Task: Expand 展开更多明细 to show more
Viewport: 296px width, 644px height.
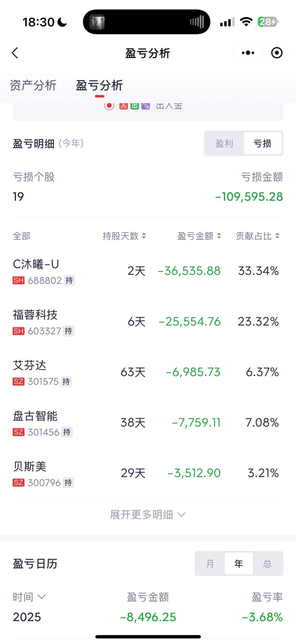Action: point(148,515)
